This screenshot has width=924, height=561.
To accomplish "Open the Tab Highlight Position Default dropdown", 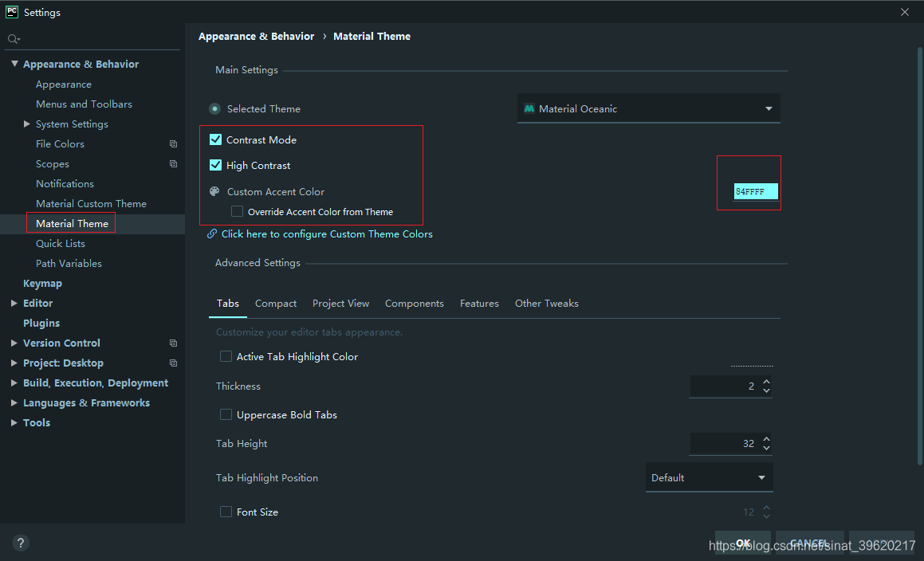I will click(x=710, y=478).
